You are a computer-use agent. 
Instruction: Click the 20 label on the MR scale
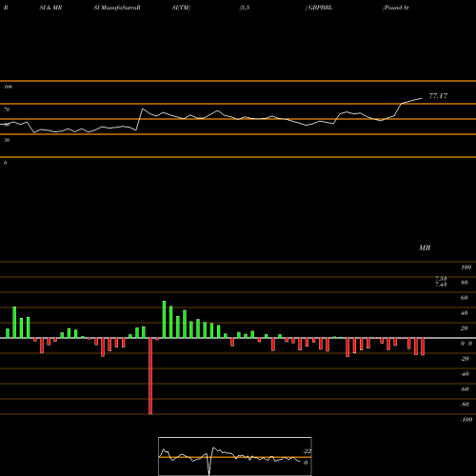pyautogui.click(x=465, y=328)
